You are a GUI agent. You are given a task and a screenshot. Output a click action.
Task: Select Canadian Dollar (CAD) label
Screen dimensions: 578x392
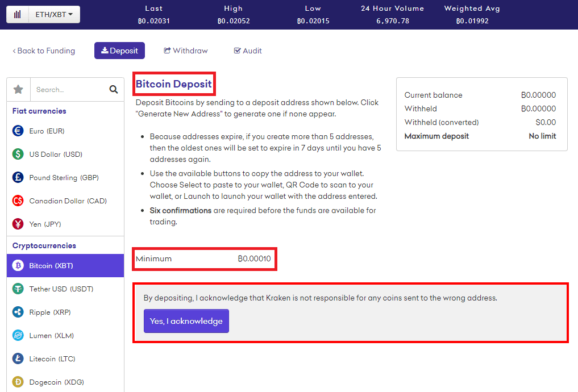point(68,201)
